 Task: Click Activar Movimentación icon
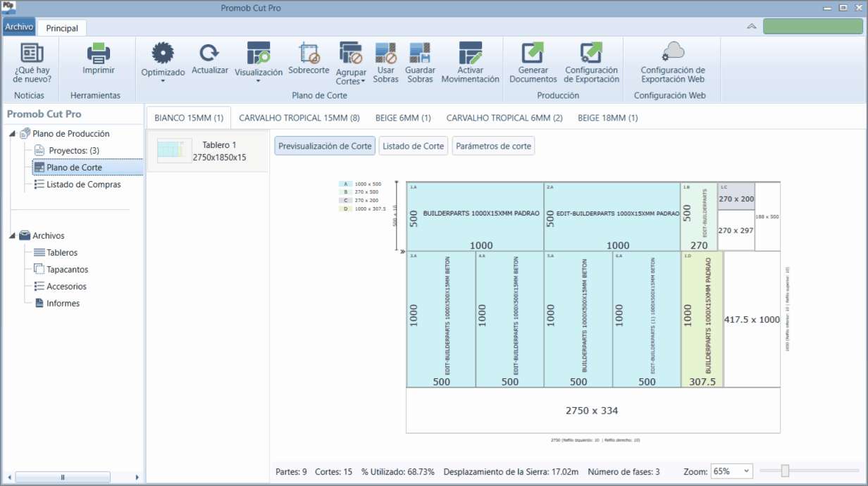coord(470,53)
